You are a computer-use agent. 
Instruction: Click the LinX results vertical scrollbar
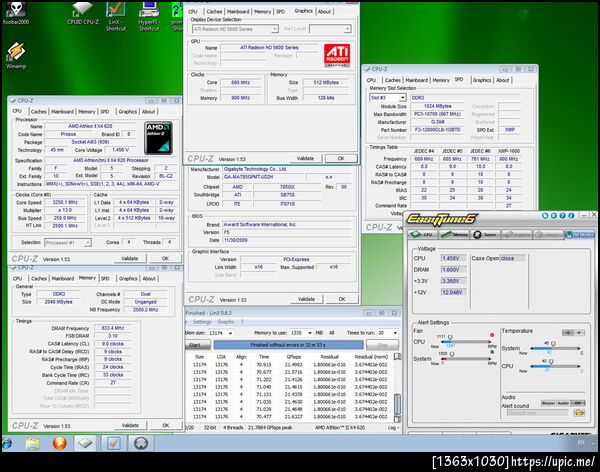pyautogui.click(x=398, y=404)
